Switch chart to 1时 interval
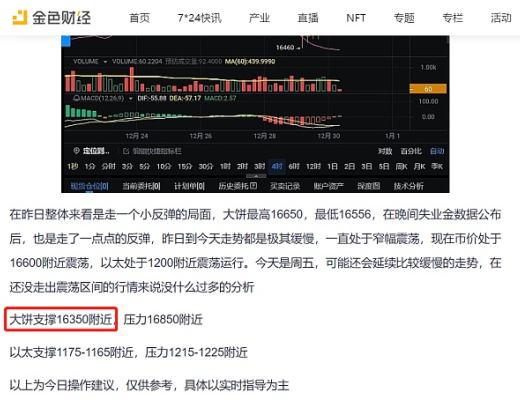The height and width of the screenshot is (400, 520). click(x=225, y=166)
